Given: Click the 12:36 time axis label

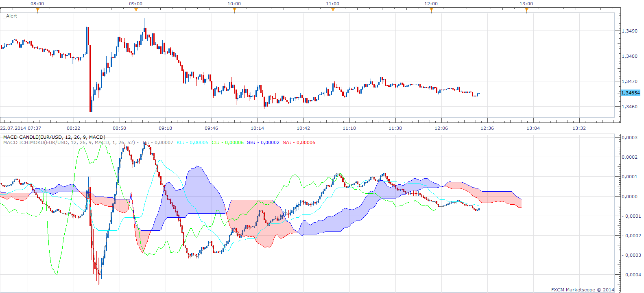Looking at the screenshot, I should tap(487, 128).
